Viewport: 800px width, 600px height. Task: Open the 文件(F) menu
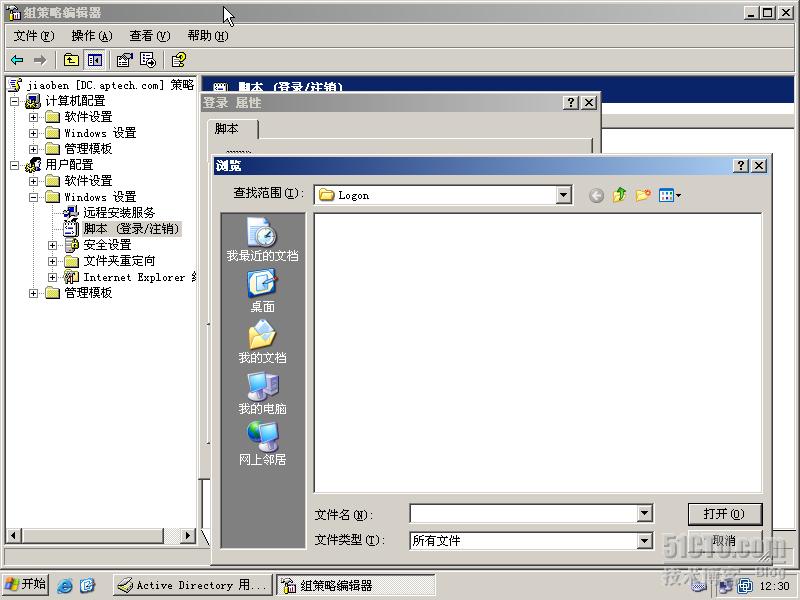point(34,36)
